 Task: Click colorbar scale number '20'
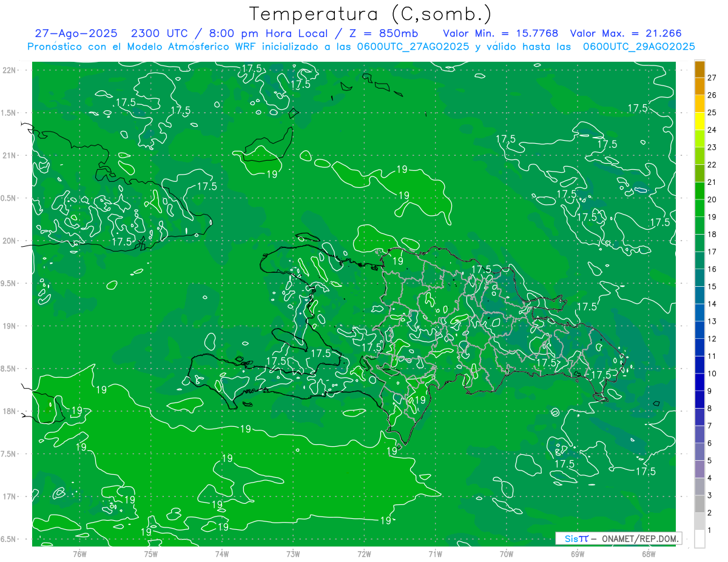tap(712, 199)
